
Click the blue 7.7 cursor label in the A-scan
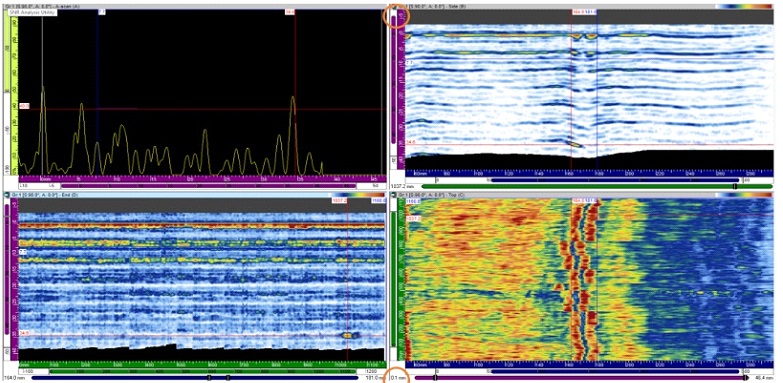point(101,11)
